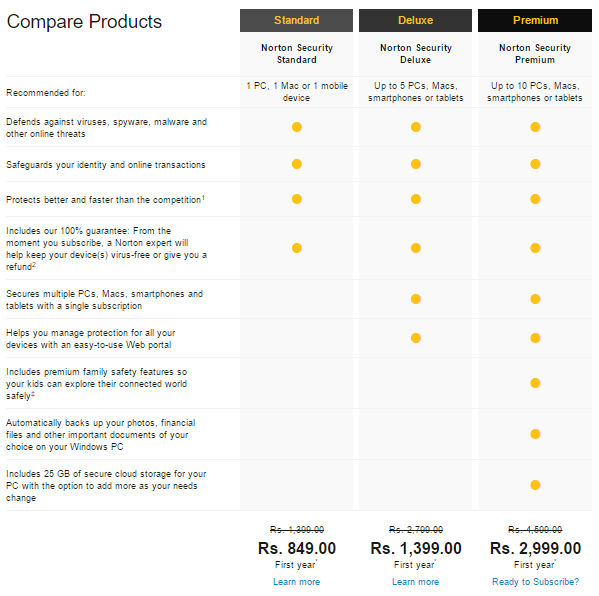Click the Rs. 849.00 Standard price

click(297, 548)
